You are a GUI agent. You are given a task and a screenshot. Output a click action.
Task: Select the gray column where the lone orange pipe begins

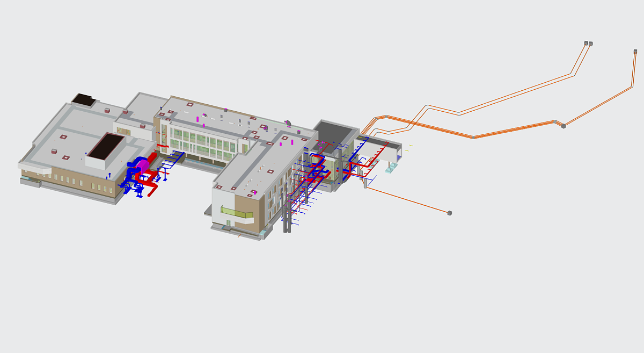(365, 183)
